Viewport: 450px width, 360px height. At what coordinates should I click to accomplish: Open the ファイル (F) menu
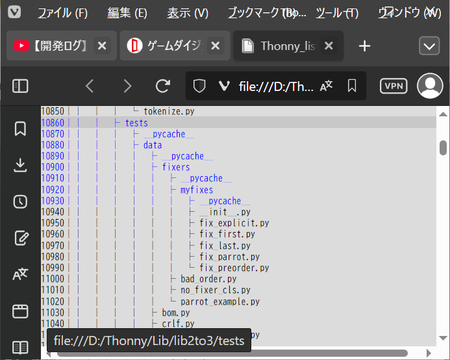[x=62, y=13]
